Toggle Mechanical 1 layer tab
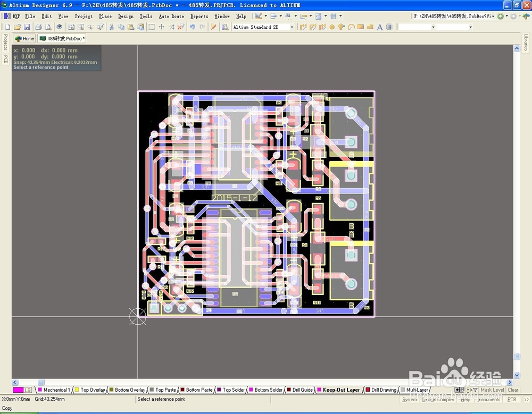This screenshot has height=414, width=532. (x=54, y=390)
